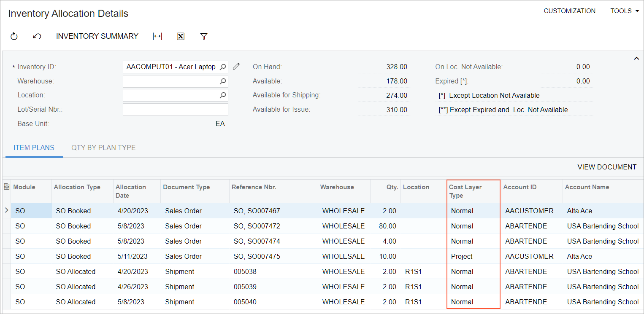Viewport: 644px width, 314px height.
Task: Collapse the summary form with the chevron
Action: click(637, 59)
